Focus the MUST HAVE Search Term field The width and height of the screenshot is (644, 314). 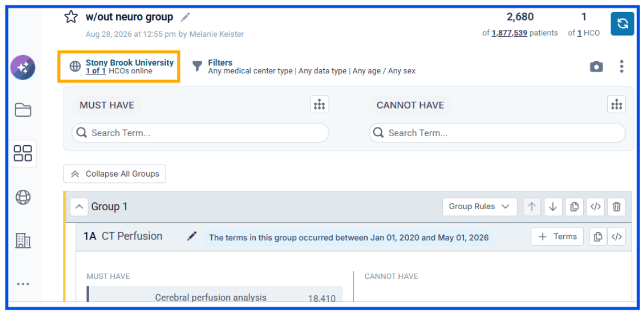point(200,133)
